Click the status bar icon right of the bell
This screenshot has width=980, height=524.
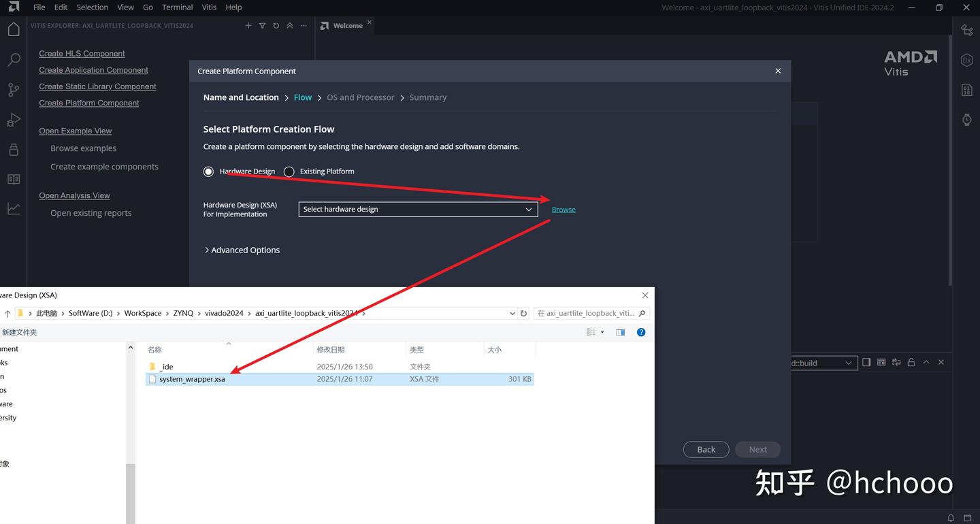click(969, 519)
